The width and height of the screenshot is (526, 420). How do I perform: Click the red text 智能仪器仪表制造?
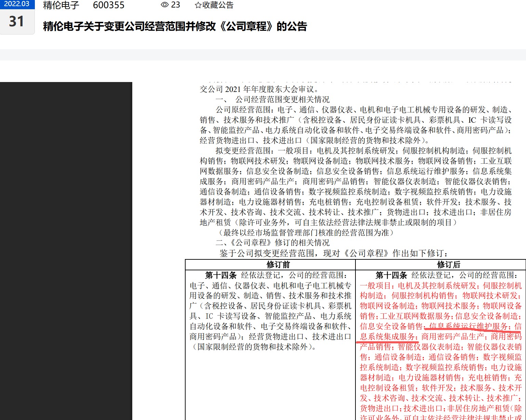coord(429,347)
